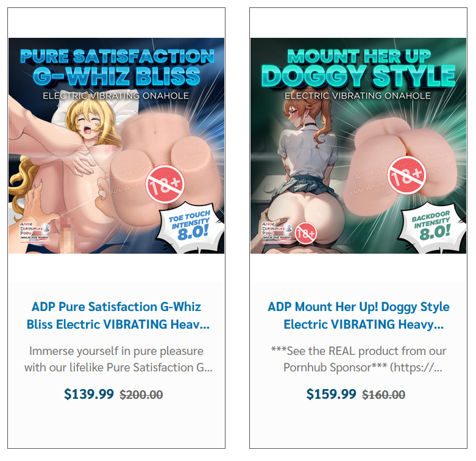This screenshot has width=476, height=461.
Task: Click the 18+ badge on left product image
Action: tap(165, 183)
